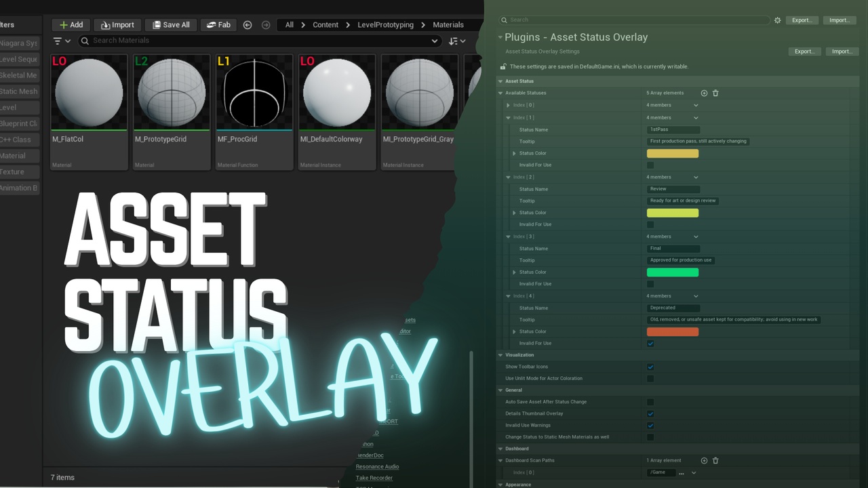Select the M_PrototypeGrid material thumbnail

171,92
